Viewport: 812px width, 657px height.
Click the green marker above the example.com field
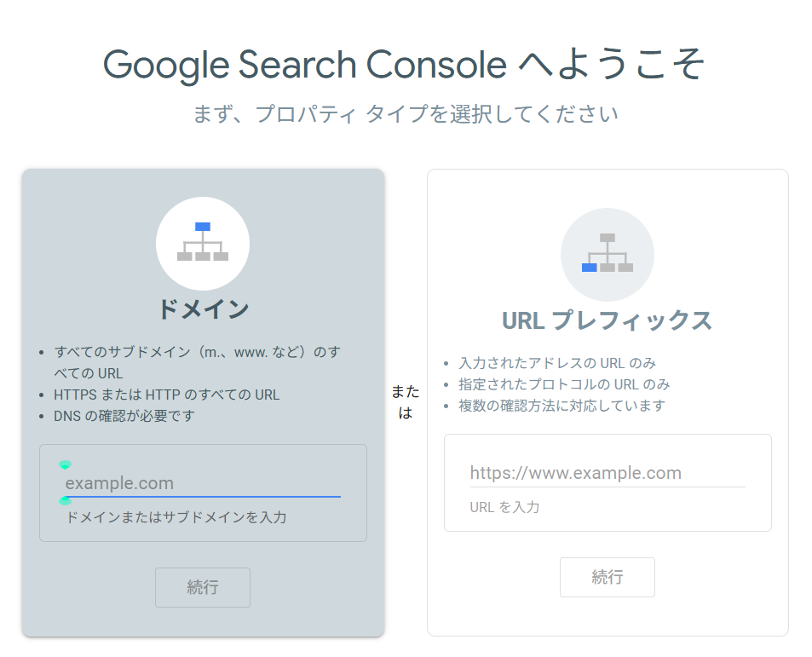[x=65, y=464]
